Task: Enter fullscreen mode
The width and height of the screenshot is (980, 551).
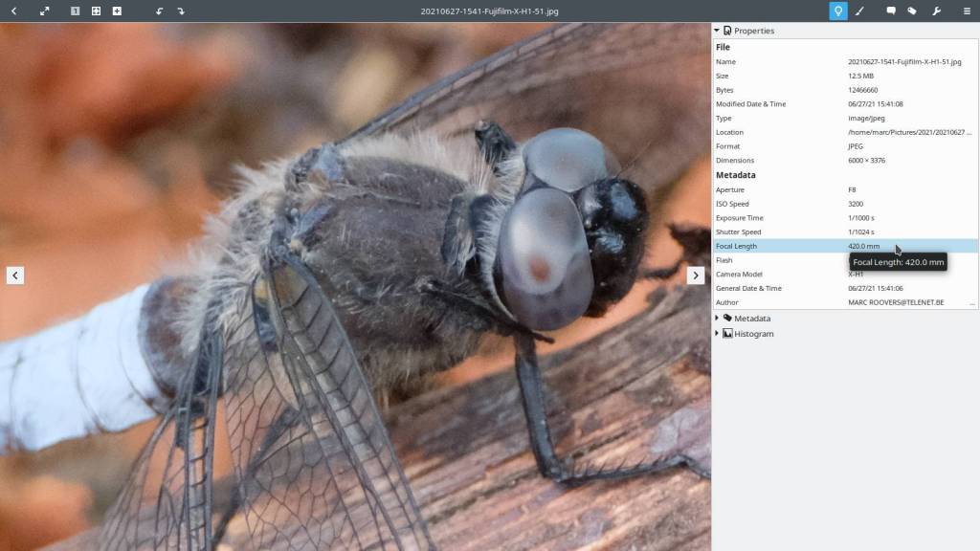Action: 44,11
